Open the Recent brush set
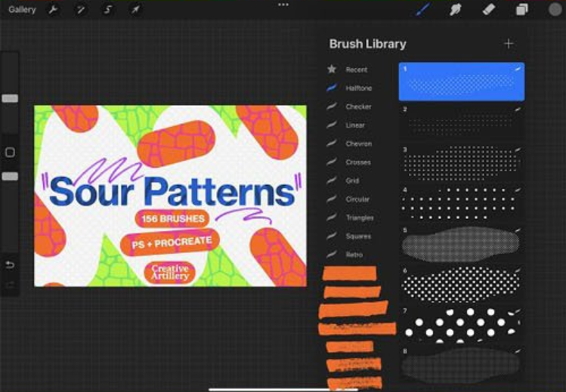This screenshot has height=392, width=566. [x=356, y=69]
